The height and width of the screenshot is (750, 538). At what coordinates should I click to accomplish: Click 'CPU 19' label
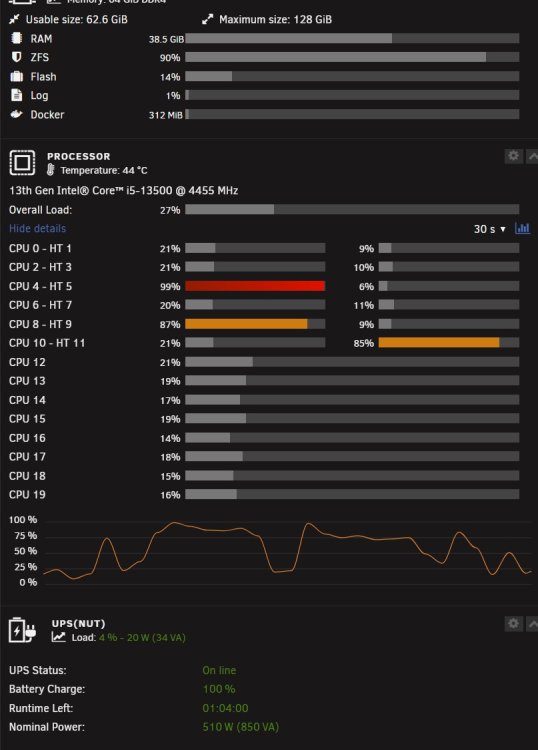click(27, 494)
